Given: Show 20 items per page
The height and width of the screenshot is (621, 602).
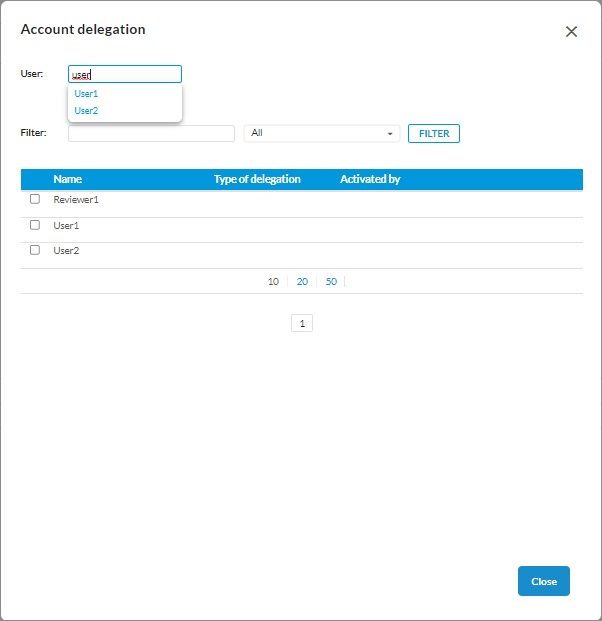Looking at the screenshot, I should point(302,282).
